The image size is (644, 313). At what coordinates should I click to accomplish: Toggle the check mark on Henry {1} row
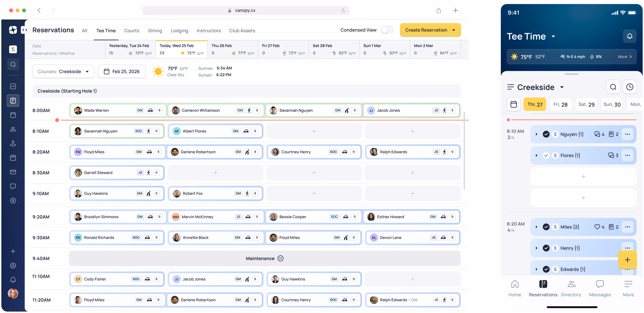click(x=546, y=248)
